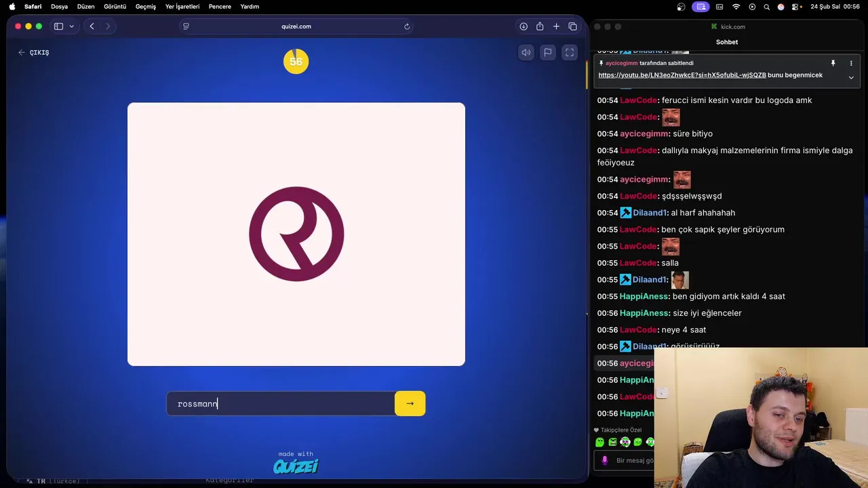Click the yellow countdown timer showing 56
The height and width of the screenshot is (488, 868).
(296, 62)
